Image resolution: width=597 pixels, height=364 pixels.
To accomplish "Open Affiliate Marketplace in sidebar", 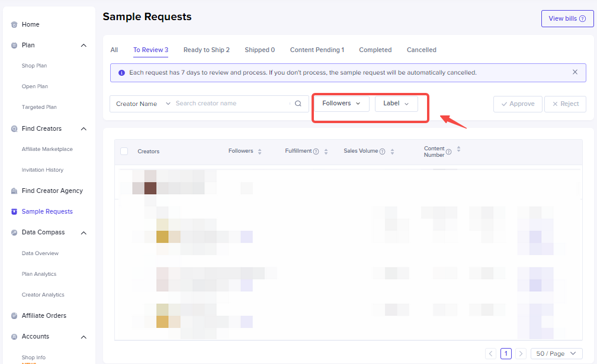I will coord(47,149).
